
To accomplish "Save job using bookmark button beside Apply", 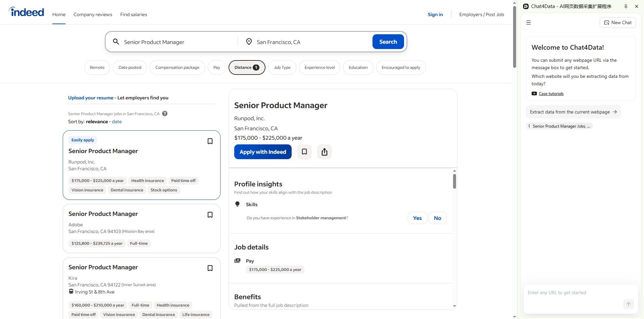I will [x=304, y=152].
